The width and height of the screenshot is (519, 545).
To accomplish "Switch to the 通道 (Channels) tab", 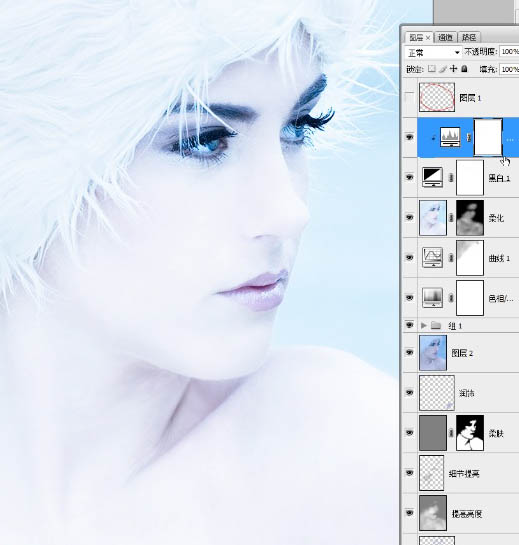I will [445, 37].
